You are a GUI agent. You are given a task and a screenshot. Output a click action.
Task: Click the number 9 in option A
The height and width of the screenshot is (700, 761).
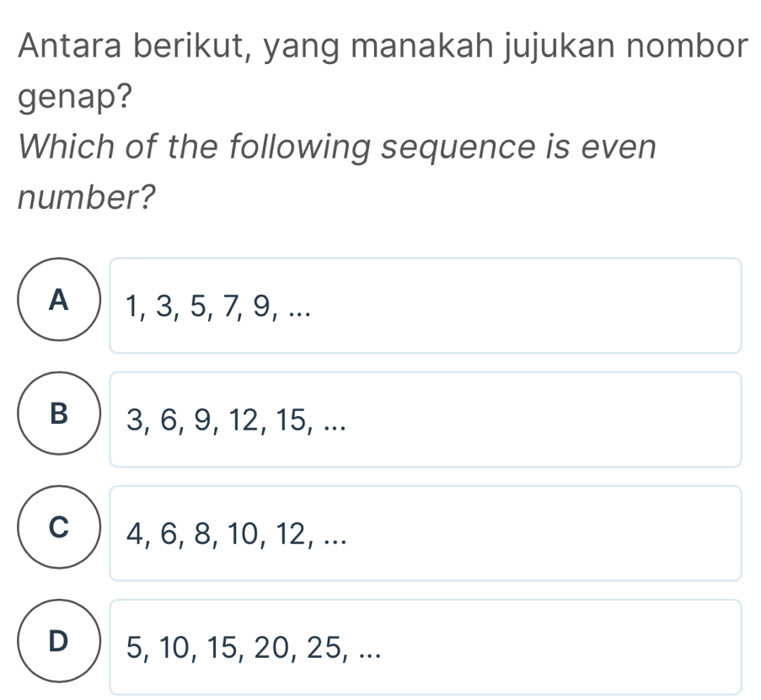click(260, 307)
